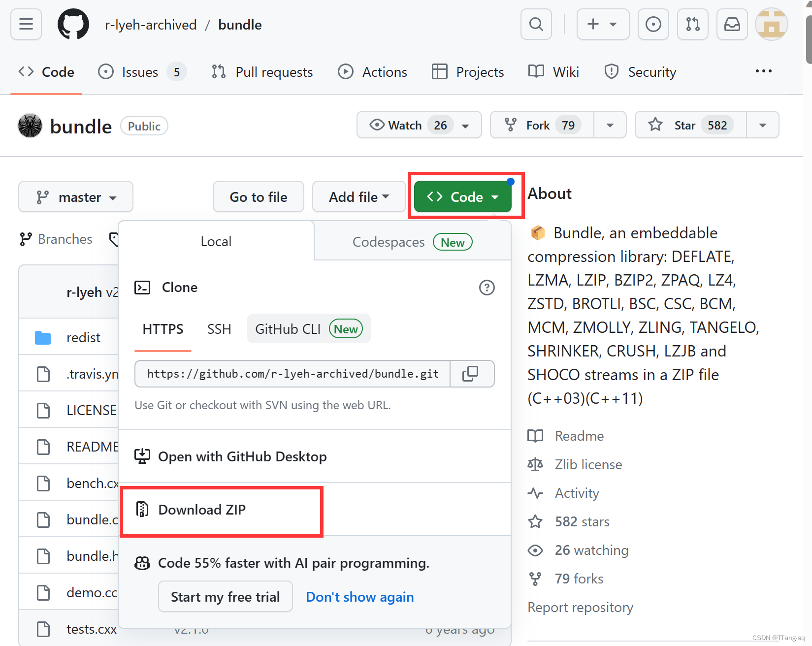Switch to the Code repository tab

point(46,72)
